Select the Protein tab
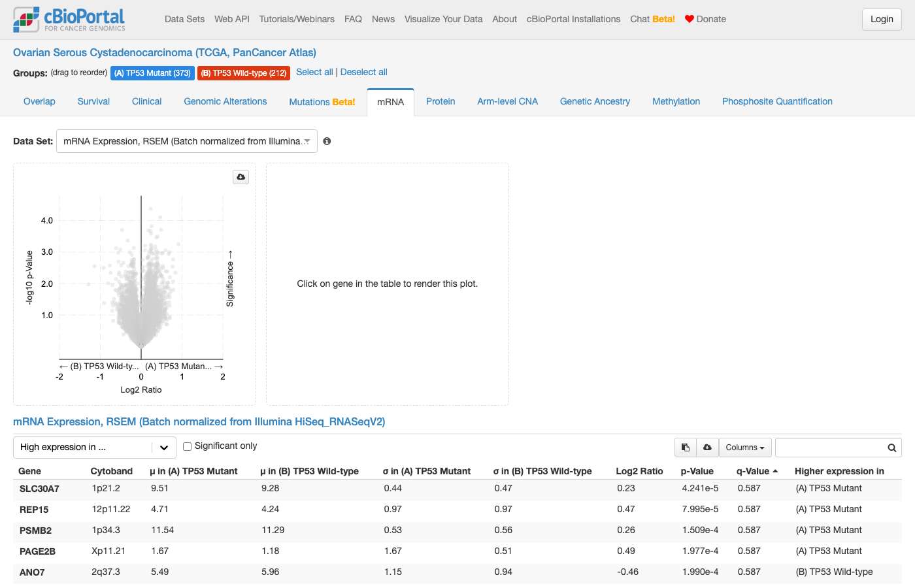The image size is (915, 588). pos(441,101)
